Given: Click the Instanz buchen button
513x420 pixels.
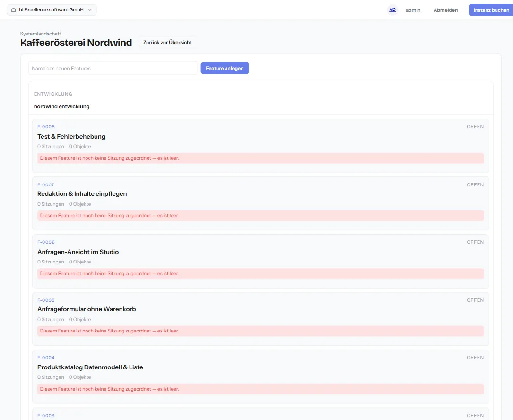Looking at the screenshot, I should 491,10.
